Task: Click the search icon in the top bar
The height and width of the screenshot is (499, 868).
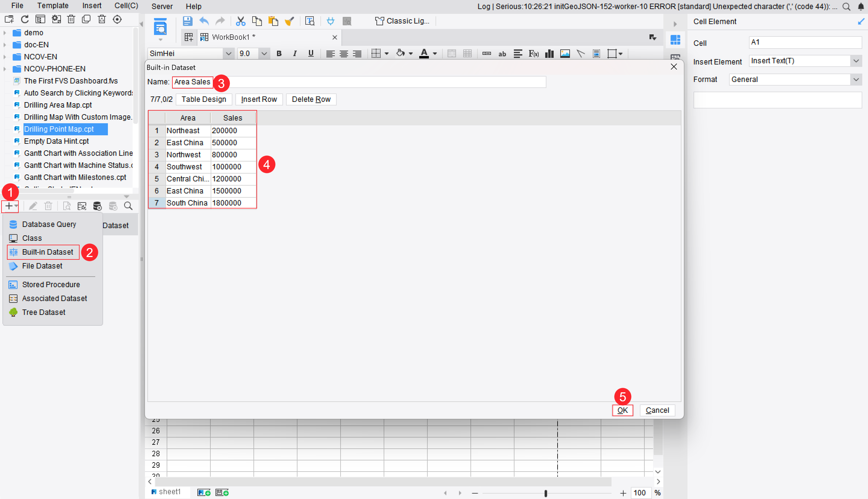Action: pyautogui.click(x=846, y=7)
